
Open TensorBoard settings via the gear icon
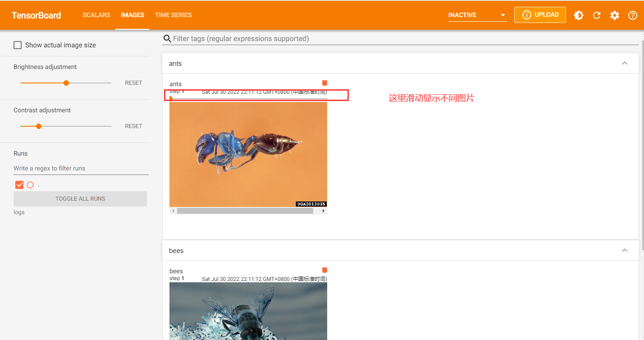[x=615, y=15]
